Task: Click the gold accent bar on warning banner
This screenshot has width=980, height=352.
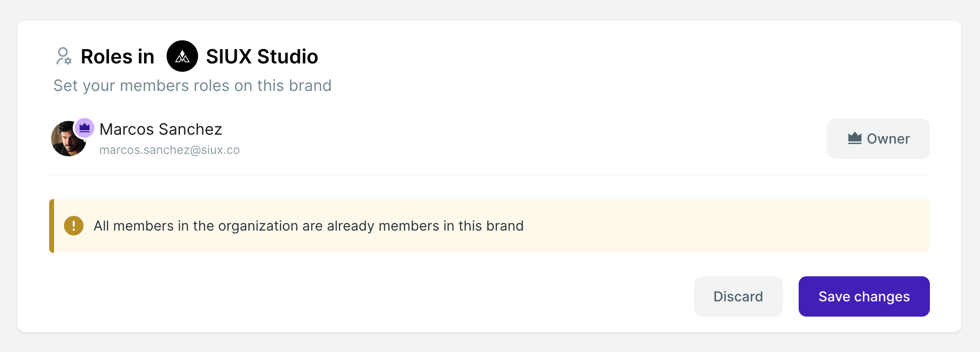Action: tap(52, 226)
